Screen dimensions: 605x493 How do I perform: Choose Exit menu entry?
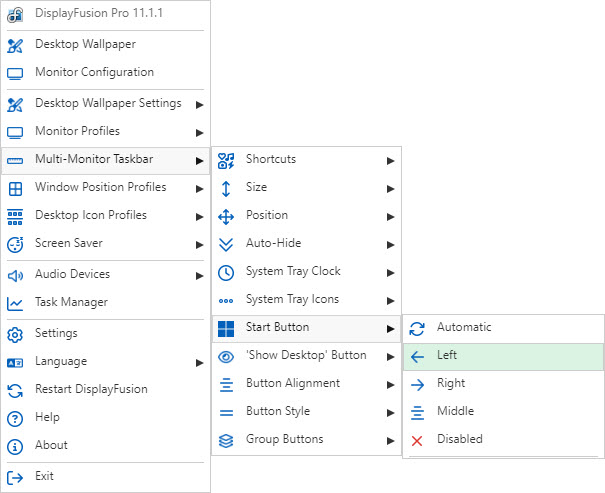[x=106, y=477]
